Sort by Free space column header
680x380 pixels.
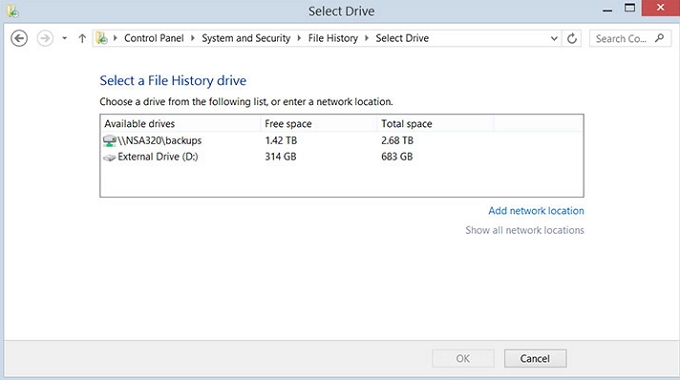pos(318,124)
